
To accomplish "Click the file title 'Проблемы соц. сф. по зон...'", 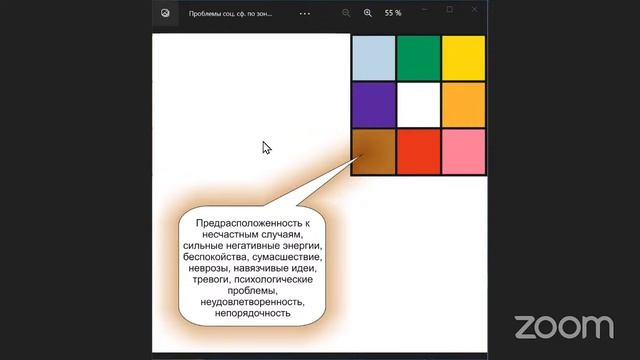I will (x=230, y=13).
